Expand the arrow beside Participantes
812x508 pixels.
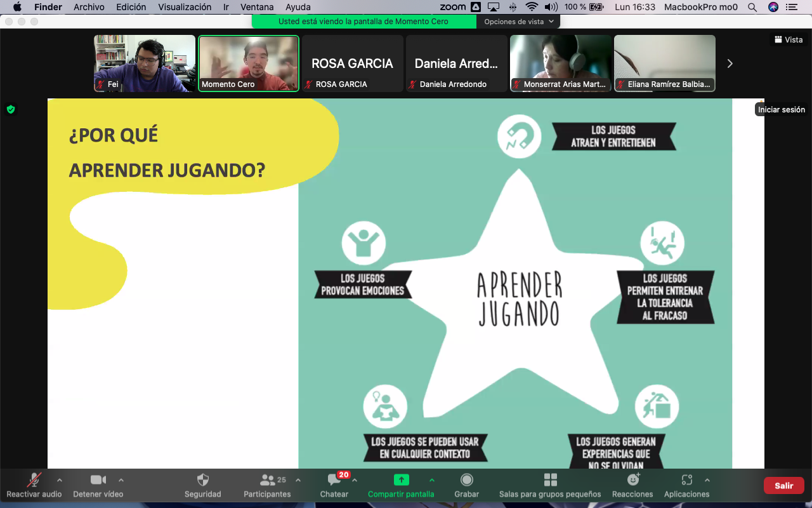click(x=298, y=480)
